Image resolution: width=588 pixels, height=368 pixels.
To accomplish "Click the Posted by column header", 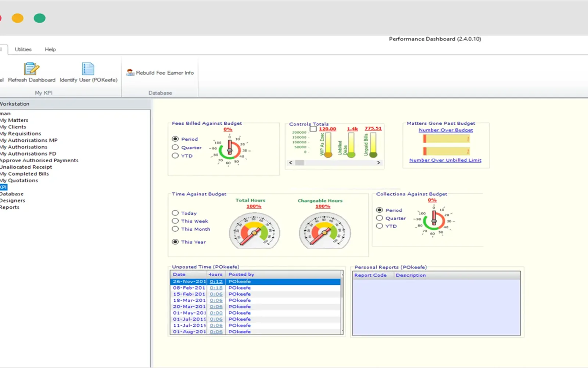I will (x=284, y=275).
